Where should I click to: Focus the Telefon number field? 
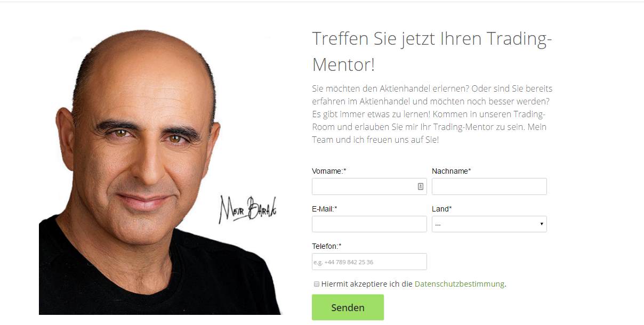click(x=369, y=262)
